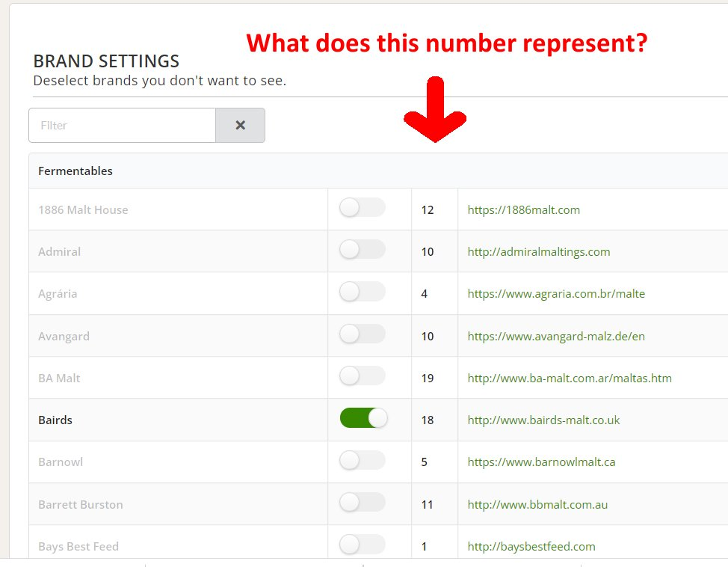Disable the Bairds brand toggle
The width and height of the screenshot is (728, 567).
(x=363, y=419)
